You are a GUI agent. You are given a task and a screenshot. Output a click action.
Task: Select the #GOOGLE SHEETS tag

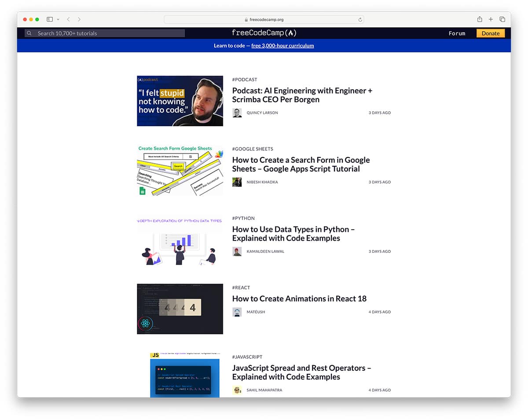point(253,149)
